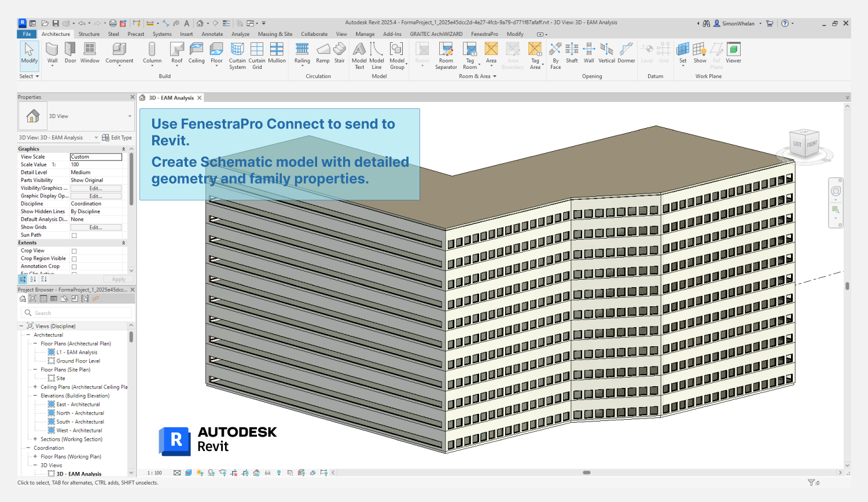Choose the Curtain System tool
The width and height of the screenshot is (868, 502).
coord(237,56)
